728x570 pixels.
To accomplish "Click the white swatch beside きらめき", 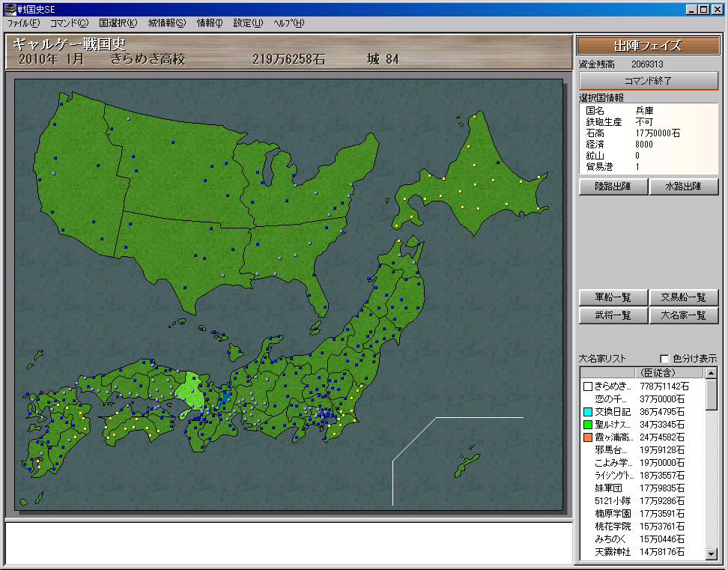I will pyautogui.click(x=588, y=386).
